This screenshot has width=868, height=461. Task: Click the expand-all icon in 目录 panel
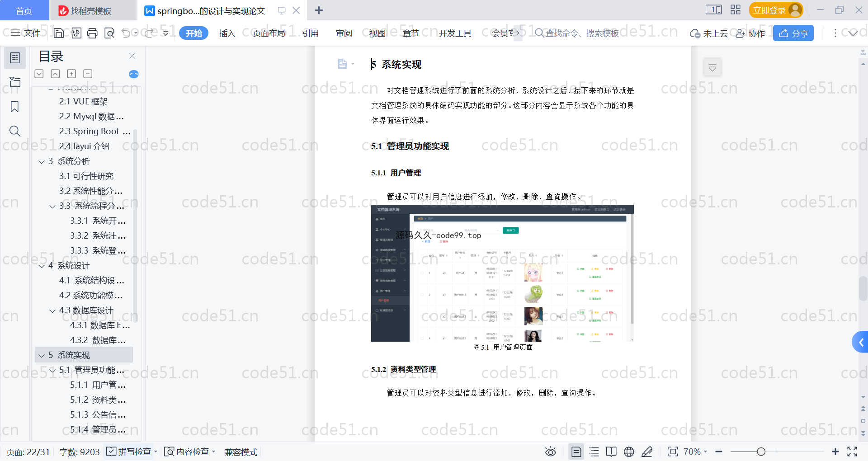(x=39, y=74)
